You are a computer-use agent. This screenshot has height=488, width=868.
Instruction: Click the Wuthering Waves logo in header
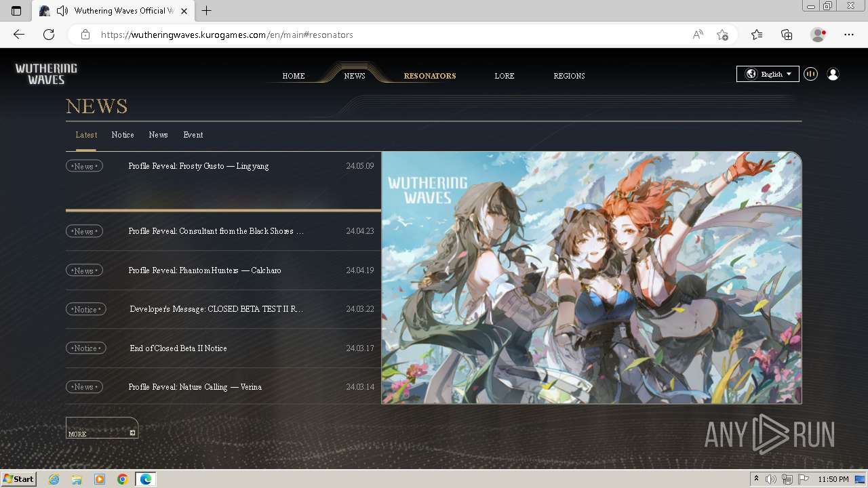click(x=46, y=74)
